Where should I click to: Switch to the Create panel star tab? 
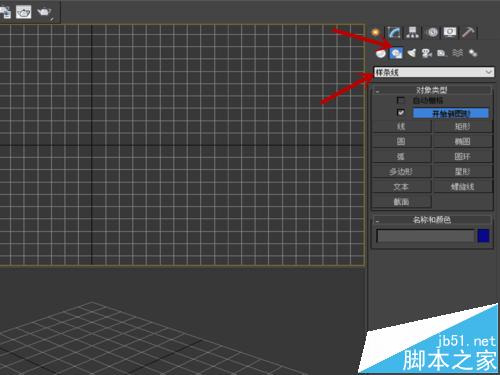coord(376,32)
